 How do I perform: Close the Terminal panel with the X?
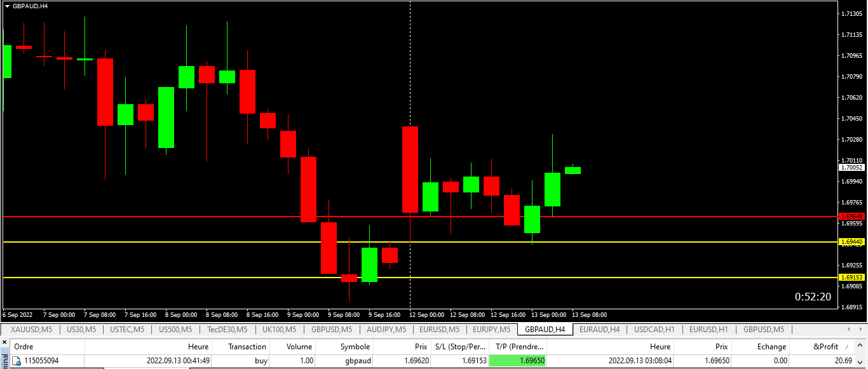tap(4, 343)
